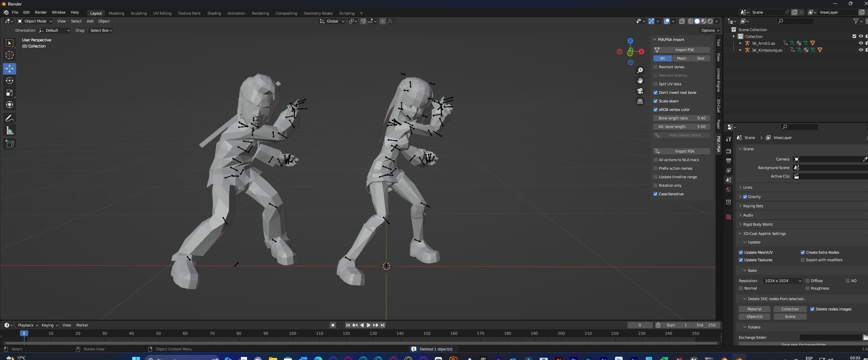Enable the Reorient bones checkbox
This screenshot has width=868, height=360.
tap(656, 67)
